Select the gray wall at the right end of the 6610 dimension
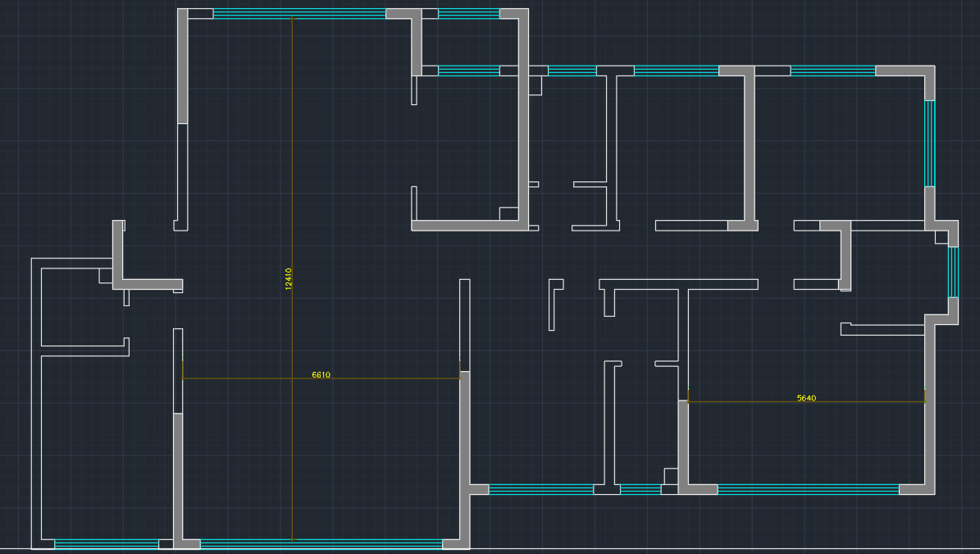The width and height of the screenshot is (980, 554). 464,427
